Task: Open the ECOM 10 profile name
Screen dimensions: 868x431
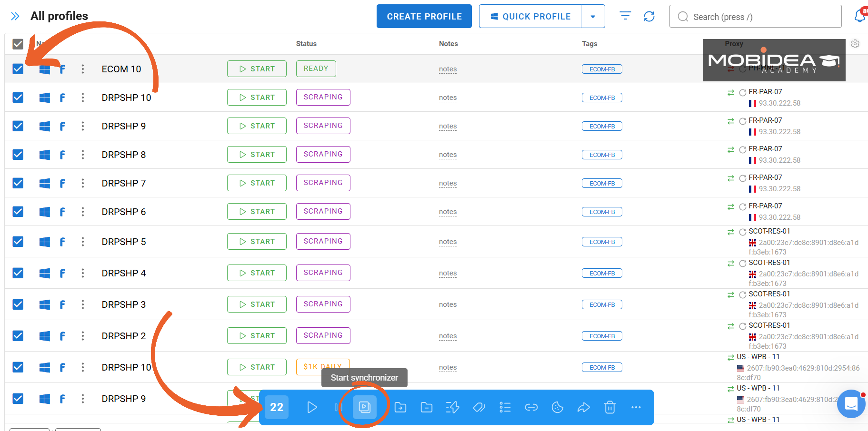Action: click(x=121, y=69)
